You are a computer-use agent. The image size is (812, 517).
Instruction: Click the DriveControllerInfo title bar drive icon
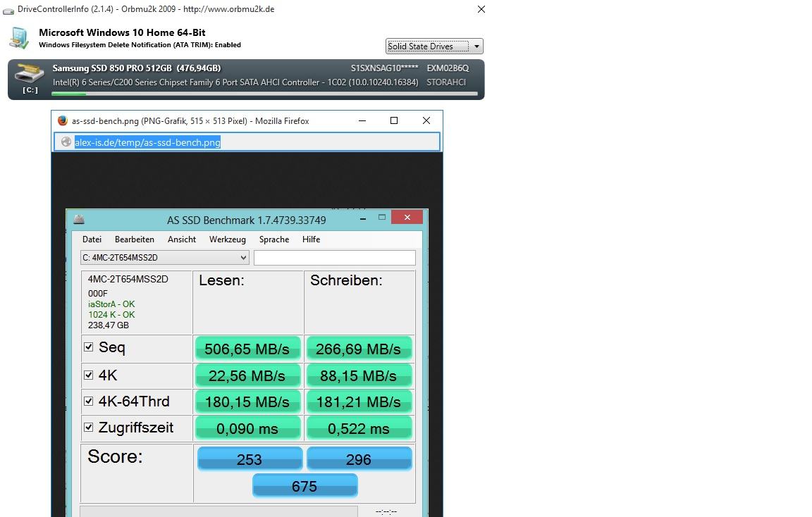coord(8,10)
